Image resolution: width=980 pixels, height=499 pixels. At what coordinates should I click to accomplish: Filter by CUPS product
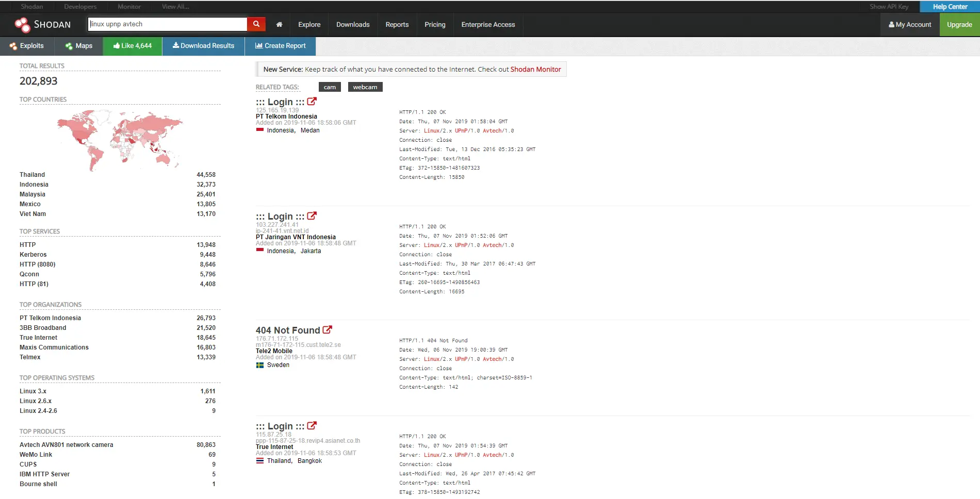click(x=28, y=464)
